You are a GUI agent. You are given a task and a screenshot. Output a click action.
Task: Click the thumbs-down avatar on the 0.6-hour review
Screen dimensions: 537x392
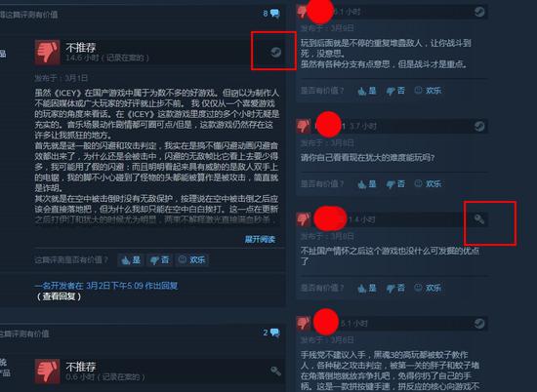(x=48, y=371)
